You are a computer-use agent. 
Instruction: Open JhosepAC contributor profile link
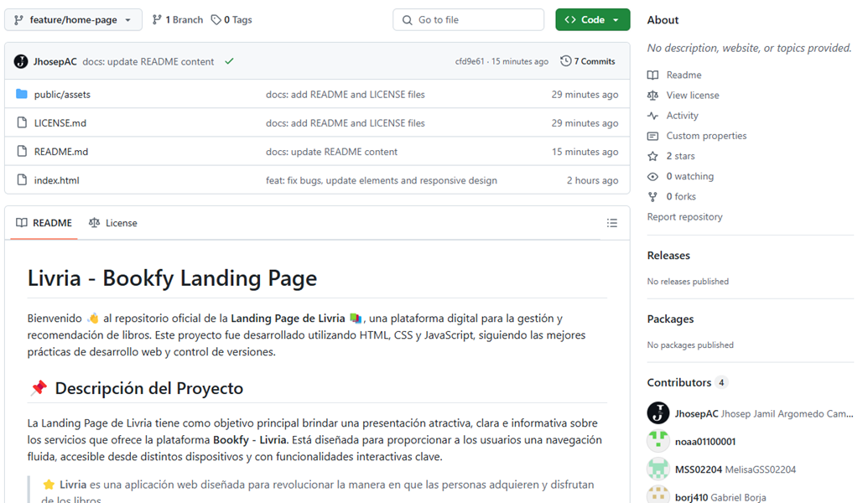click(x=696, y=414)
